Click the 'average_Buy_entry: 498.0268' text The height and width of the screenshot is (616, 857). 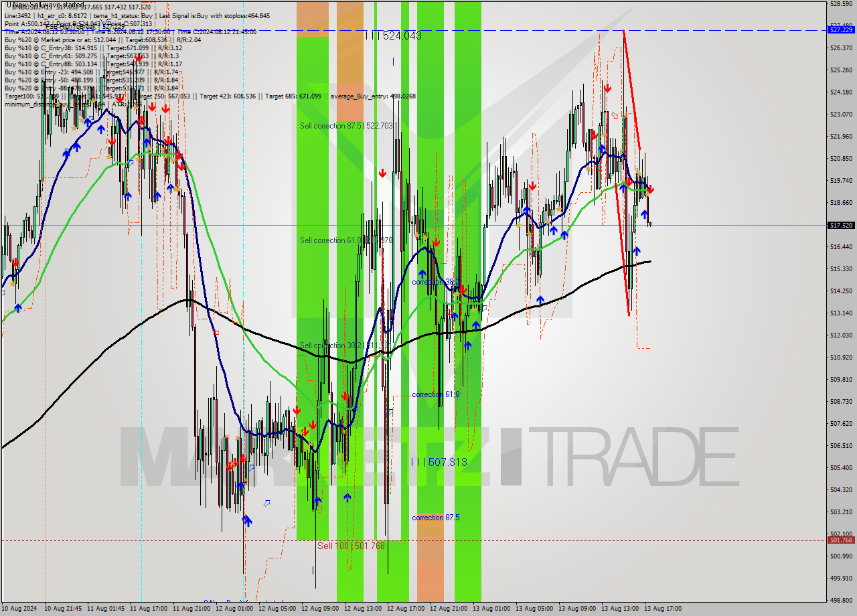coord(372,96)
